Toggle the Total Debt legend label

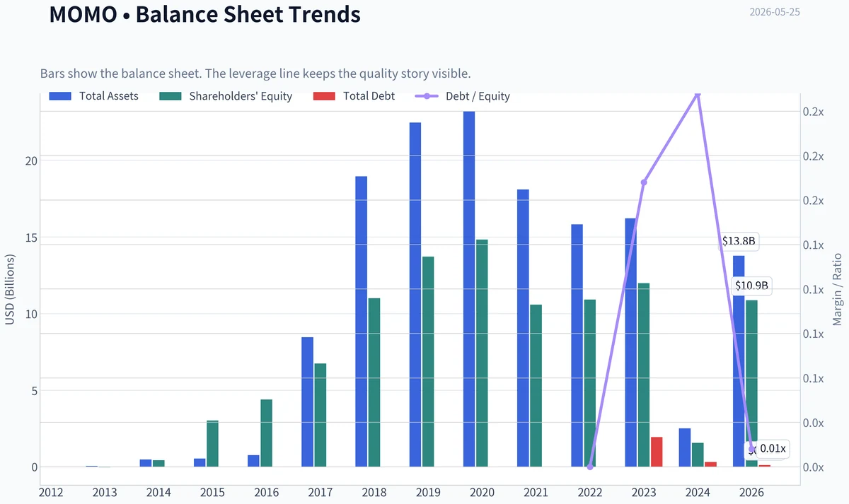(x=369, y=96)
